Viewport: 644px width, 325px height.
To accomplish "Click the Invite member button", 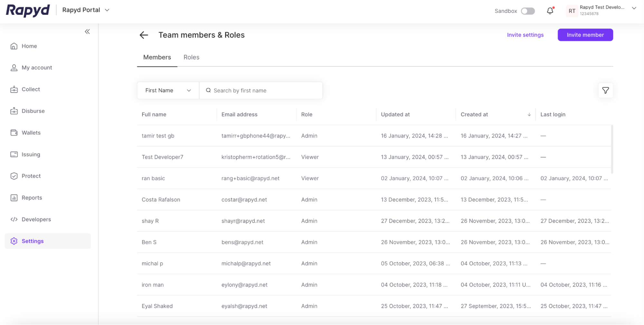I will (585, 35).
